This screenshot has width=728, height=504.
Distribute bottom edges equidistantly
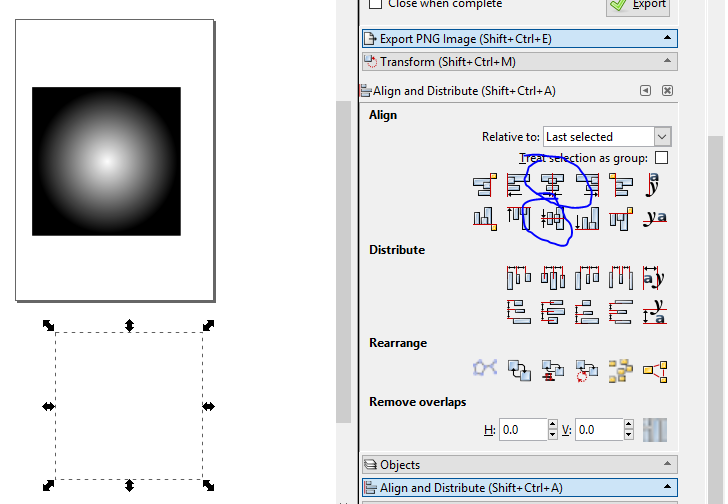tap(587, 311)
